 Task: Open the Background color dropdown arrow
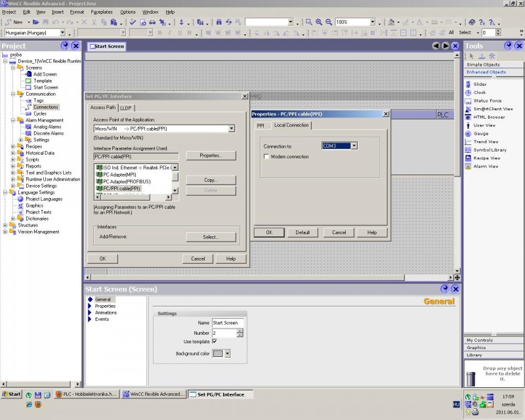(227, 354)
